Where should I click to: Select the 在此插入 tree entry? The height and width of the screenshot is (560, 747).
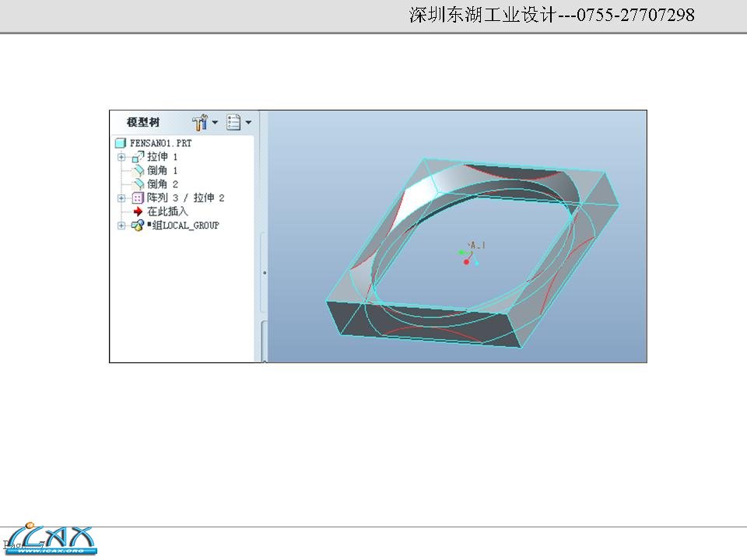(165, 211)
